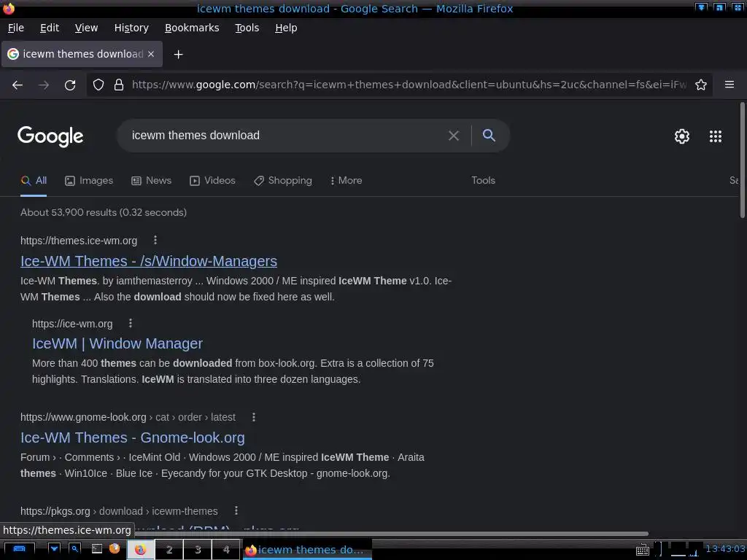Open the History menu
The image size is (747, 560).
tap(131, 28)
